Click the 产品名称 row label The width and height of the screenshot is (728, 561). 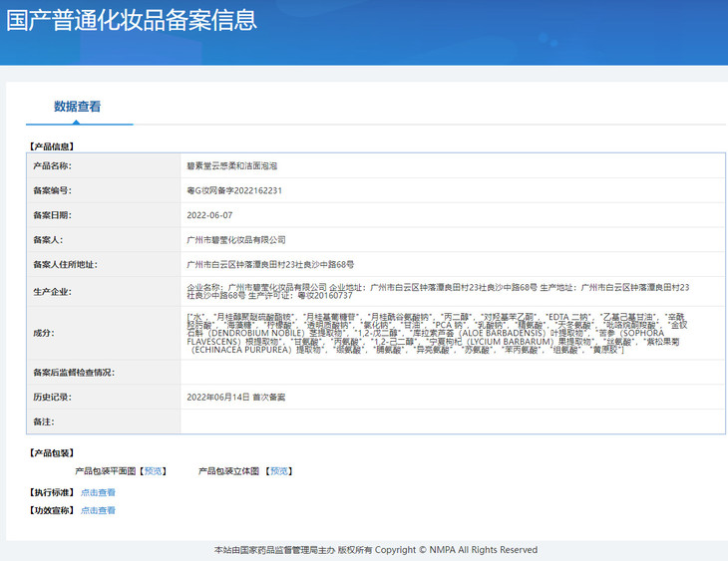[x=52, y=165]
